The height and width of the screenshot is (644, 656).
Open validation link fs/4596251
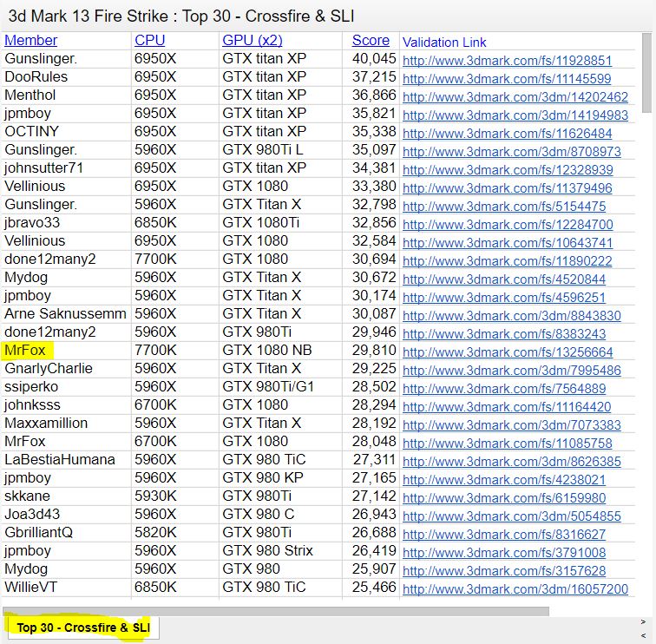(503, 298)
